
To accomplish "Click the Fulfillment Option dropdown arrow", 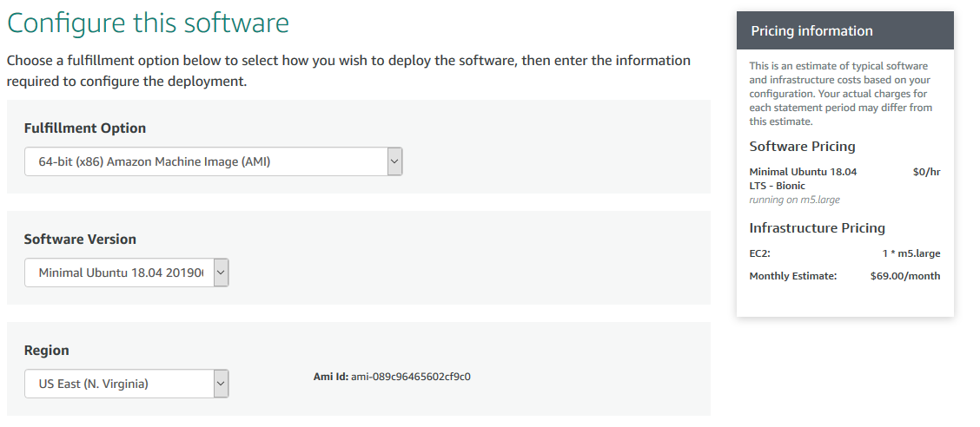I will pos(394,161).
